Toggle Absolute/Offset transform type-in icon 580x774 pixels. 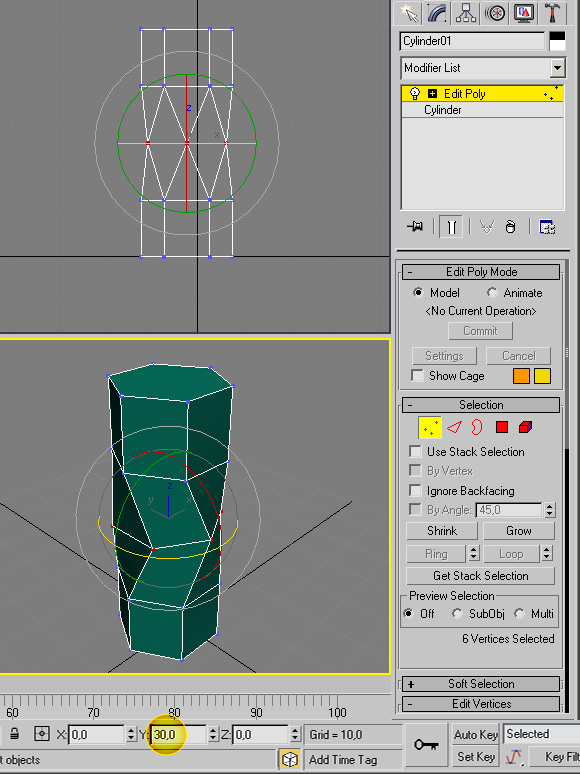pos(42,734)
